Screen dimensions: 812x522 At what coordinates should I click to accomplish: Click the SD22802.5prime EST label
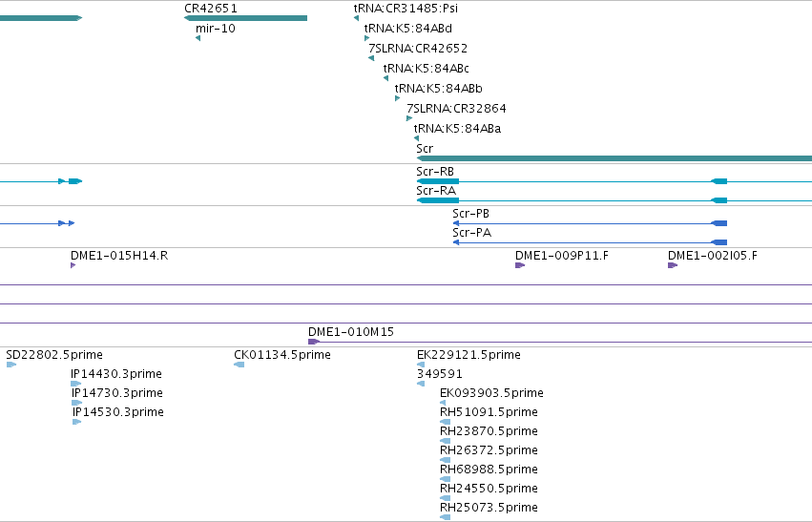coord(54,355)
